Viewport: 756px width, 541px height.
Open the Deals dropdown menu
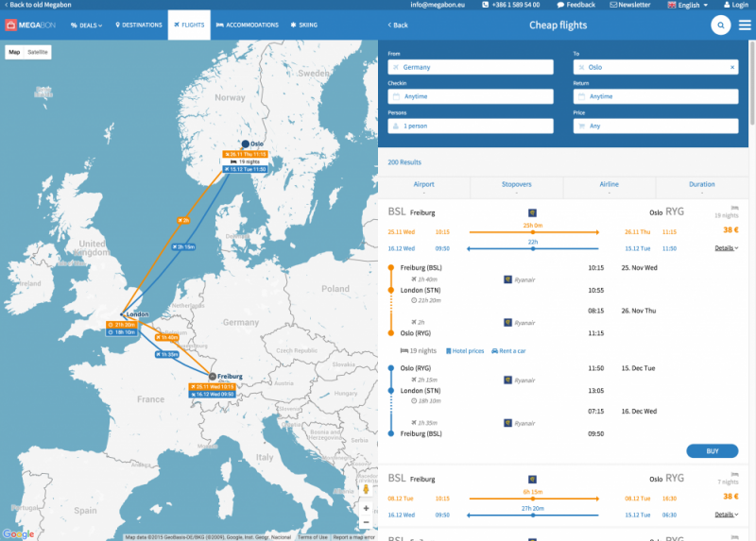click(x=86, y=25)
